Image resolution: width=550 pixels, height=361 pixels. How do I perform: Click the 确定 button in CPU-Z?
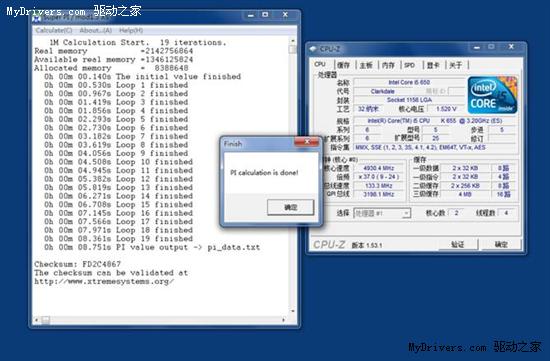pos(501,245)
